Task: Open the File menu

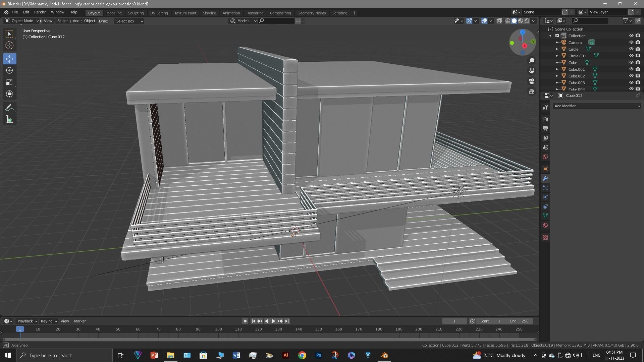Action: pyautogui.click(x=15, y=12)
